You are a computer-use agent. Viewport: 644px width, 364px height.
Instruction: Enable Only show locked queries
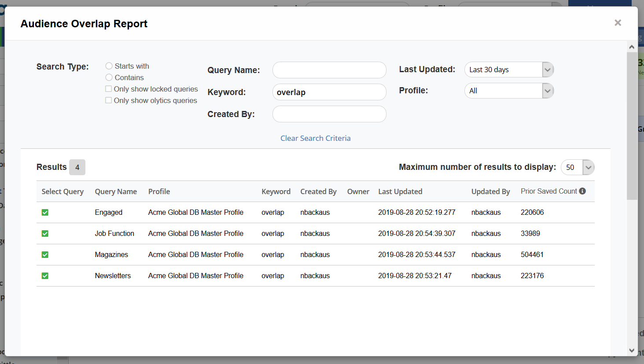[x=108, y=89]
